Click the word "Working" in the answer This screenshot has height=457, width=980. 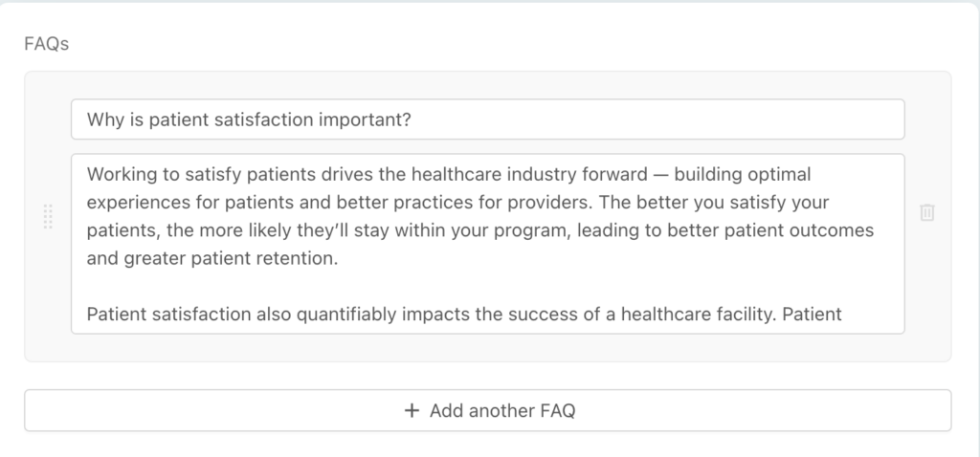(116, 176)
